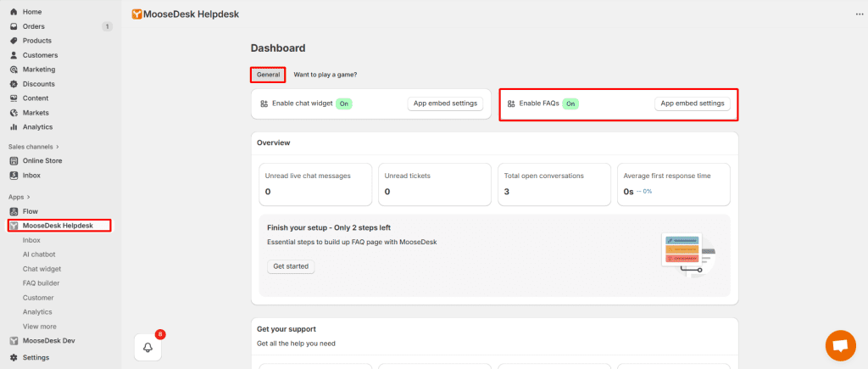Click the Enable FAQs embed icon

(511, 103)
